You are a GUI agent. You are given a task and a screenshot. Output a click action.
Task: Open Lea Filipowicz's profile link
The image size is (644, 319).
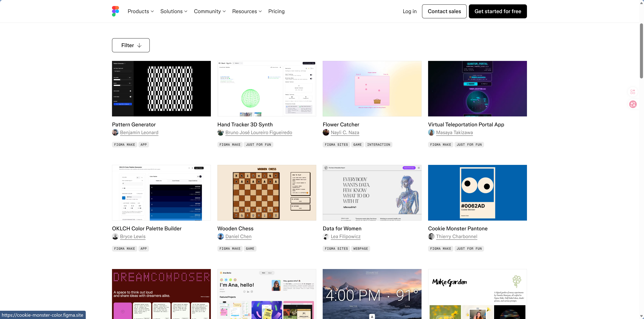pos(346,236)
